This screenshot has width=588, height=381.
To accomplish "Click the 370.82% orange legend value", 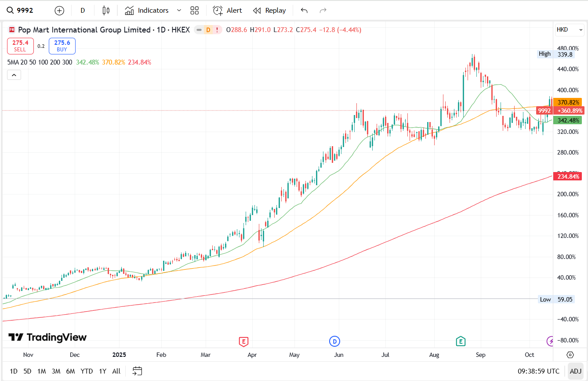I will pos(114,62).
